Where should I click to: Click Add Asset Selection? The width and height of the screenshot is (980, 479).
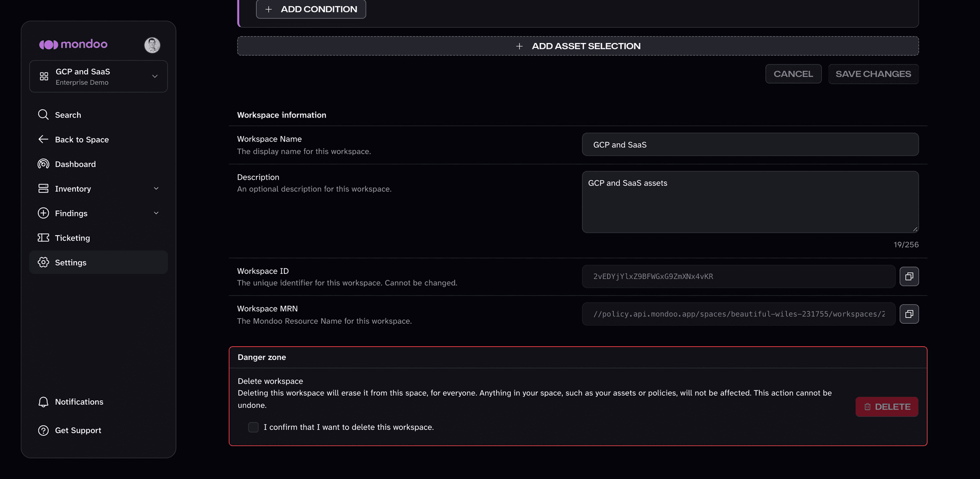578,46
